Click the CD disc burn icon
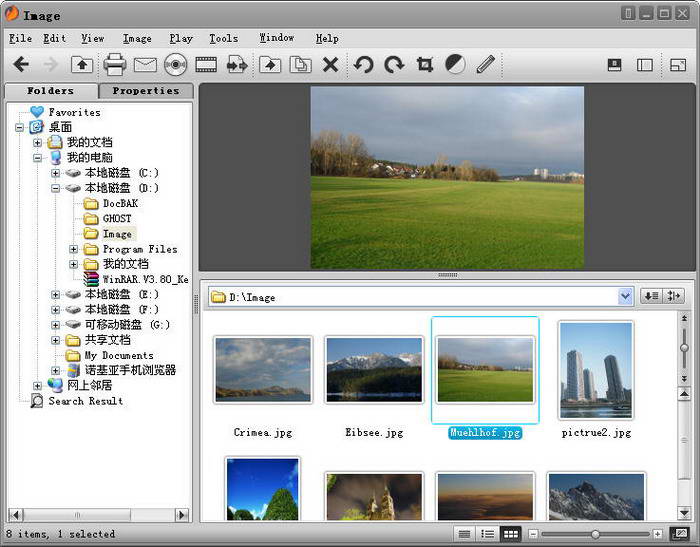This screenshot has height=547, width=700. coord(176,65)
